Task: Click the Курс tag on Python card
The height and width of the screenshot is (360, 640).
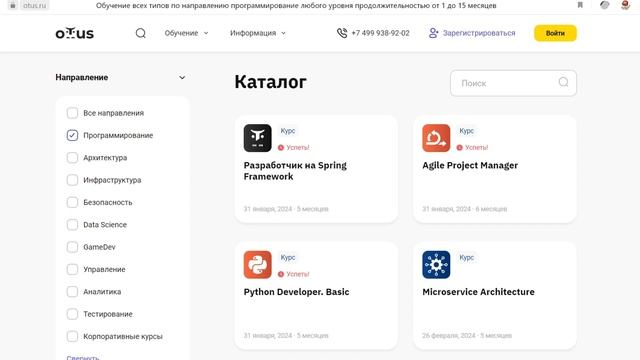Action: point(288,257)
